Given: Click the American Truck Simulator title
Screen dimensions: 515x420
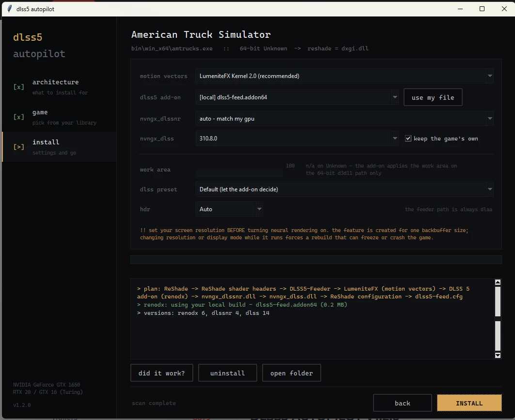Looking at the screenshot, I should [201, 34].
